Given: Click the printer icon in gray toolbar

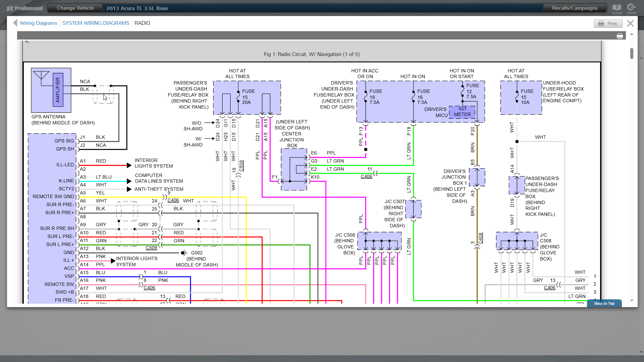Looking at the screenshot, I should pyautogui.click(x=620, y=36).
